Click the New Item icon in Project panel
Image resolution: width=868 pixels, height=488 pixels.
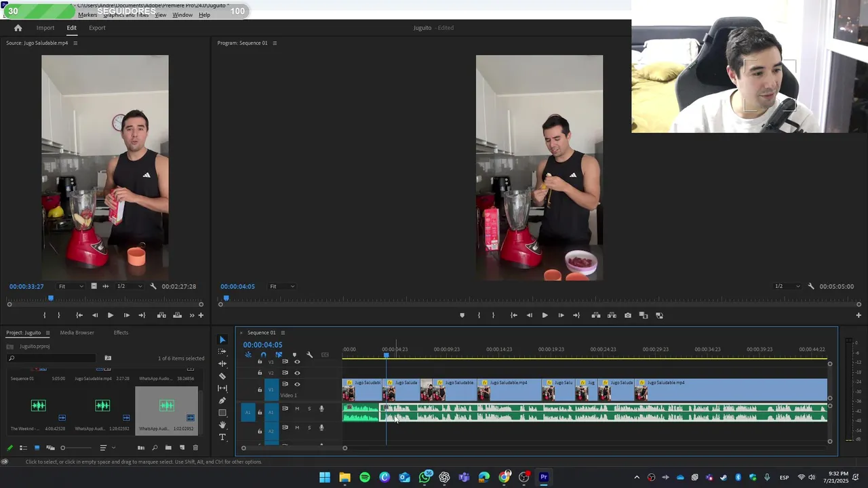182,447
